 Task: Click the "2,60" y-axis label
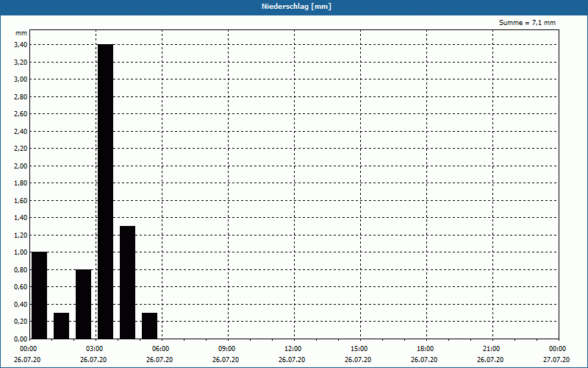[21, 114]
